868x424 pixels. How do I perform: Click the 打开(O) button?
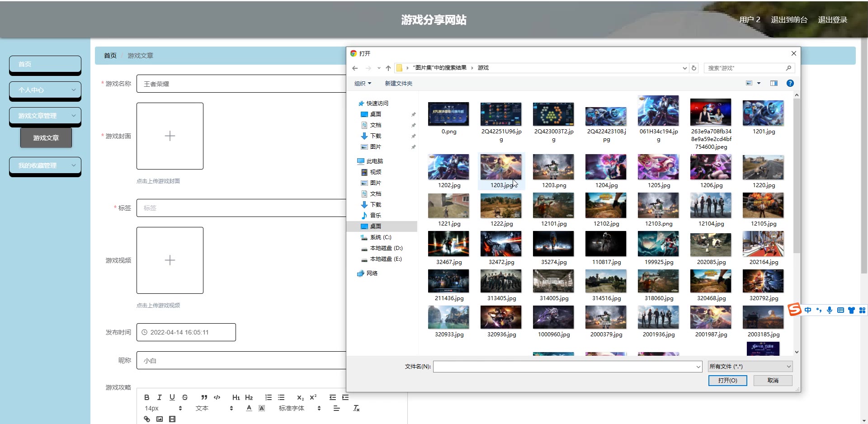pyautogui.click(x=727, y=381)
